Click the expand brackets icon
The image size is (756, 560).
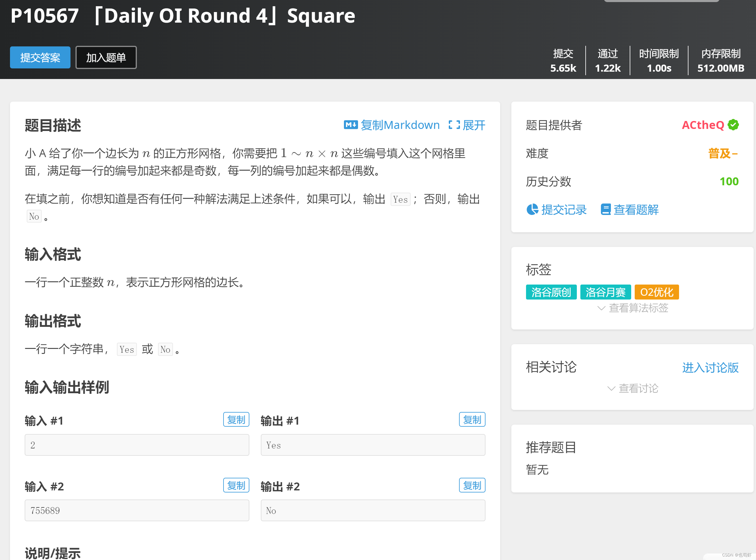point(454,125)
